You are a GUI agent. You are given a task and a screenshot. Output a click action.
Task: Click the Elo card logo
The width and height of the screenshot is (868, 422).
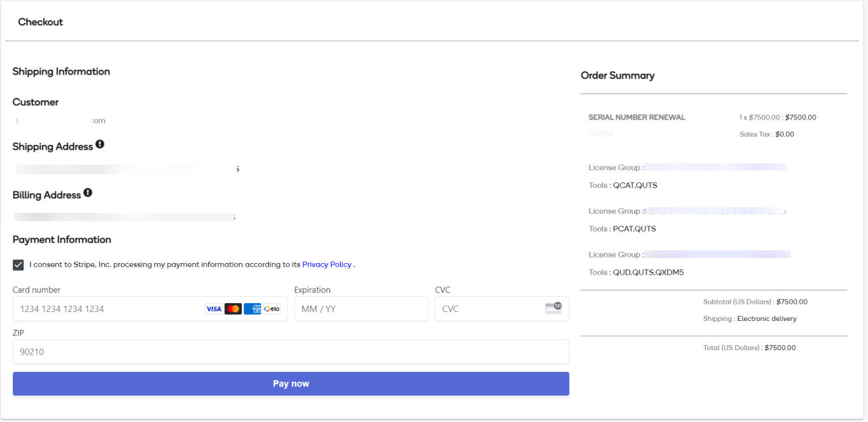click(x=272, y=309)
